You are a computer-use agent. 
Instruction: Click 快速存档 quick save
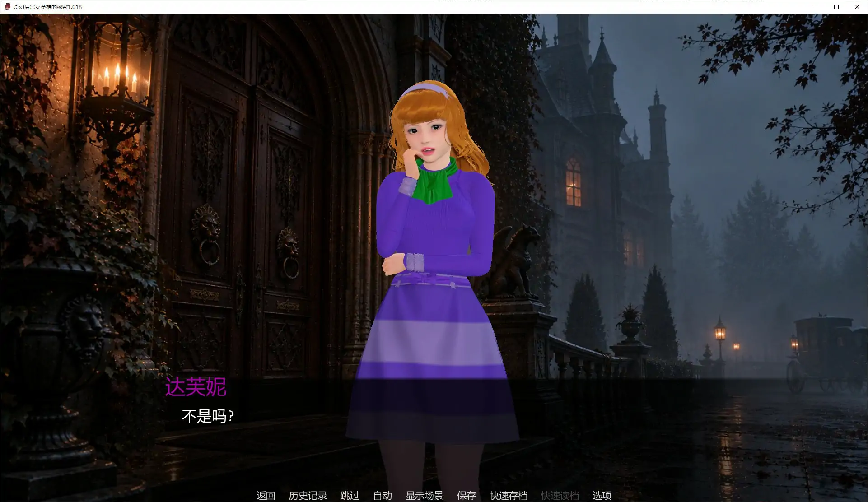click(x=509, y=496)
